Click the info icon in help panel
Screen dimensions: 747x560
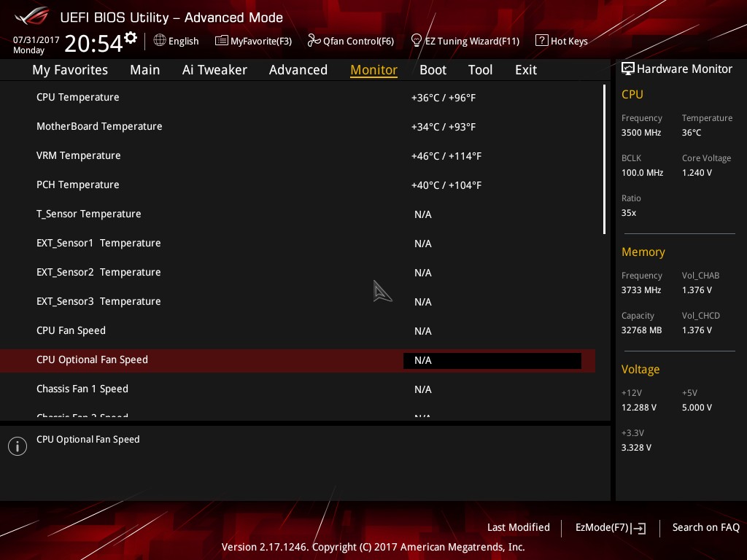tap(18, 446)
